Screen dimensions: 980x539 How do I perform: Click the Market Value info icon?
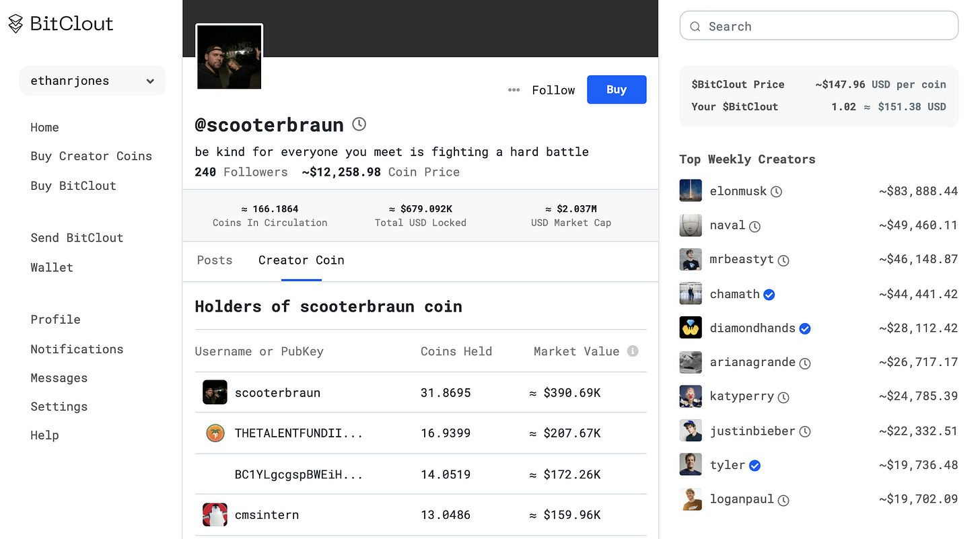(633, 351)
